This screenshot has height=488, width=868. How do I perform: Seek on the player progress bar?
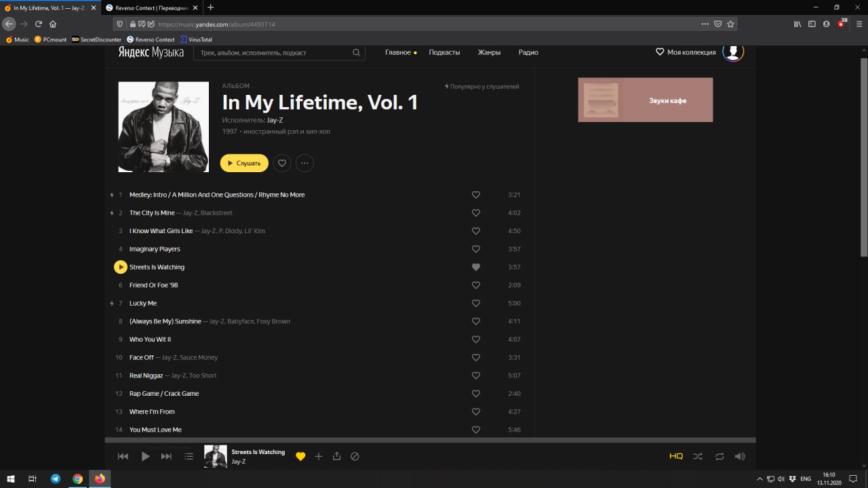pos(430,440)
